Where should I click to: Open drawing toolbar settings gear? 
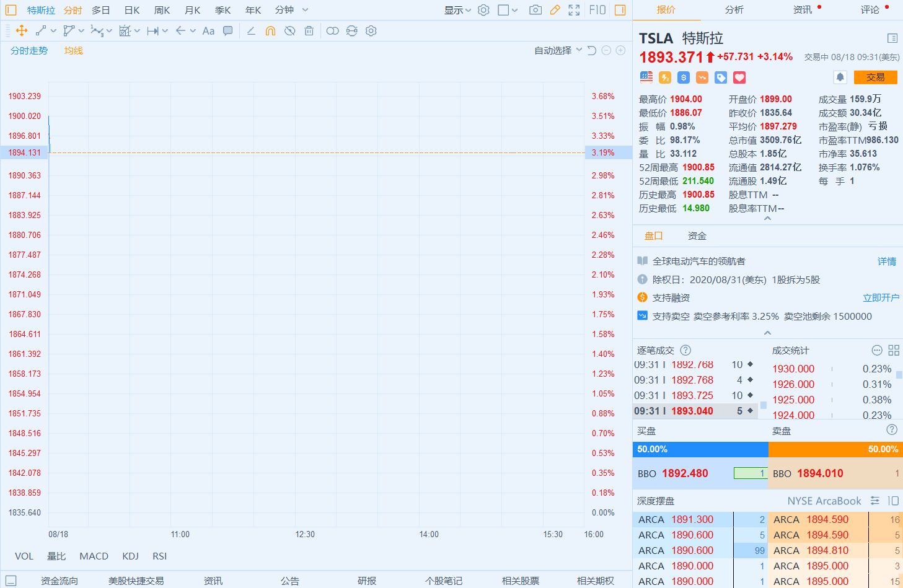point(371,31)
